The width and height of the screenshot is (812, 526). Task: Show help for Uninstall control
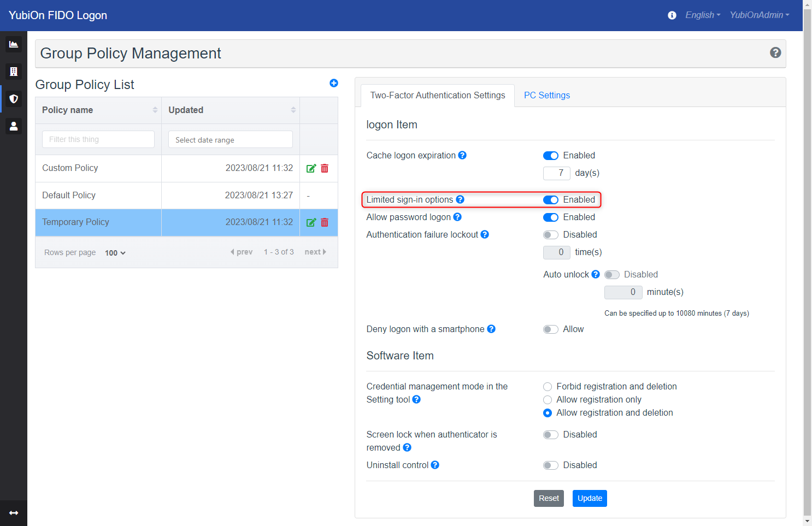point(435,465)
